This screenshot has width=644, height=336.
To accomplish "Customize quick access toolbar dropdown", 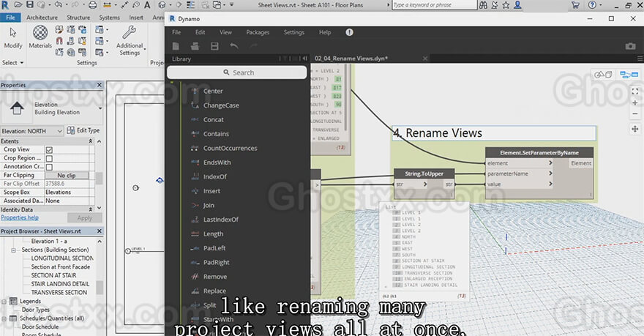I will [231, 5].
